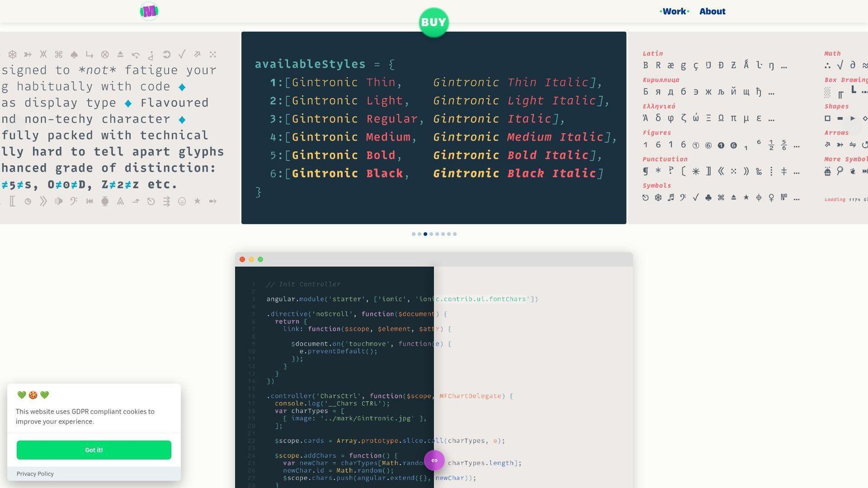The width and height of the screenshot is (868, 488).
Task: Switch to the sixth carousel slide dot
Action: tap(443, 234)
